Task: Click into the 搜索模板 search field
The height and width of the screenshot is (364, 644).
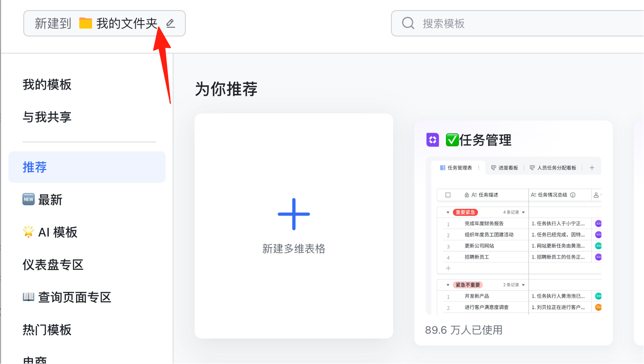Action: 517,23
